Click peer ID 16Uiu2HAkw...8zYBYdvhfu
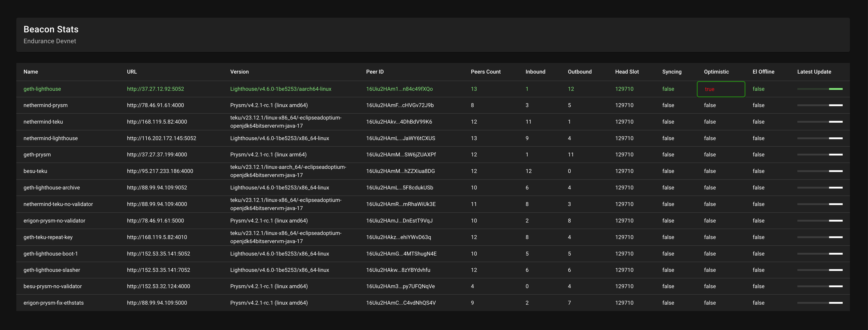868x330 pixels. click(x=398, y=270)
